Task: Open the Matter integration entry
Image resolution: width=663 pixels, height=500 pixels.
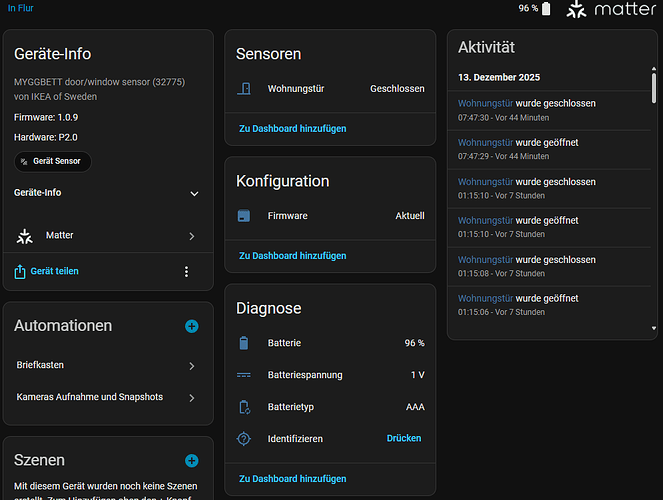Action: (x=108, y=236)
